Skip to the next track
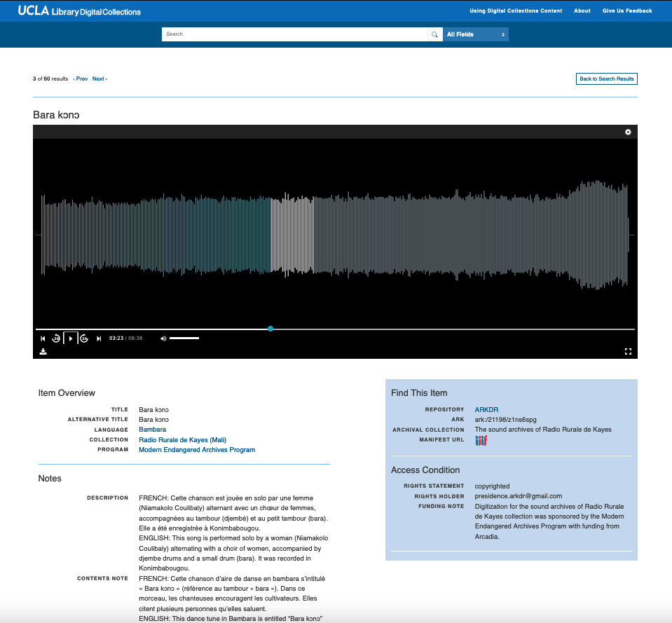The height and width of the screenshot is (623, 672). (x=99, y=338)
